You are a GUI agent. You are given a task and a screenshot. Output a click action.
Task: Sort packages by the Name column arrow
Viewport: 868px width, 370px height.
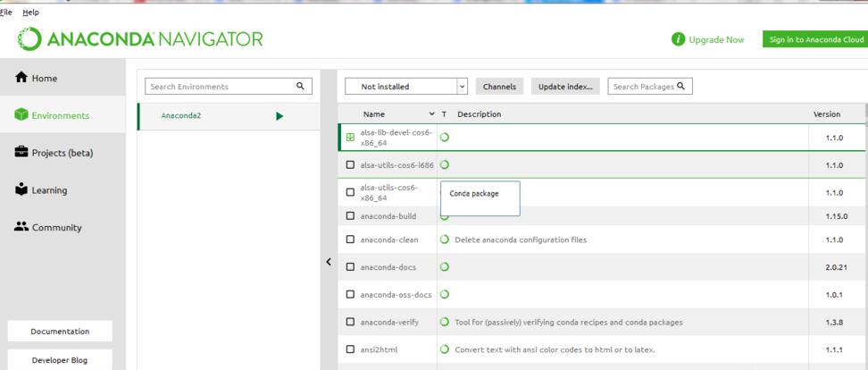point(432,114)
